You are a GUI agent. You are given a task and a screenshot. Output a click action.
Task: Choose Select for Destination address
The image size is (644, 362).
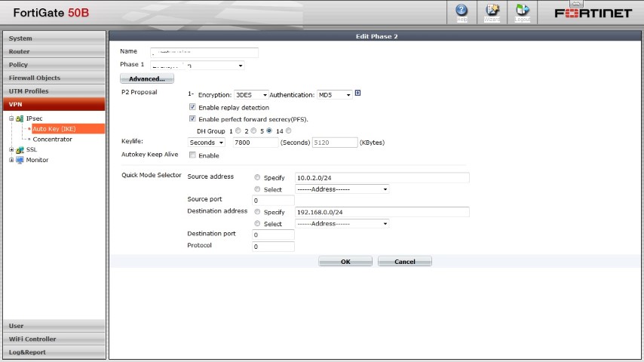257,223
